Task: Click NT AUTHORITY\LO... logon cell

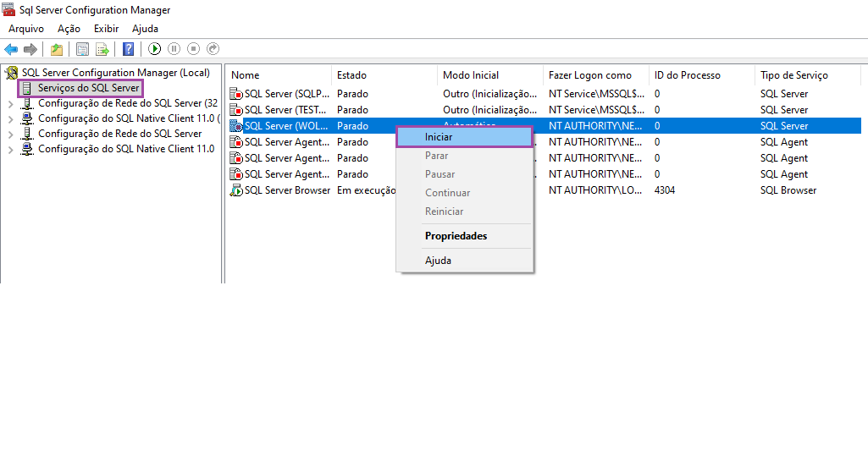Action: click(595, 190)
